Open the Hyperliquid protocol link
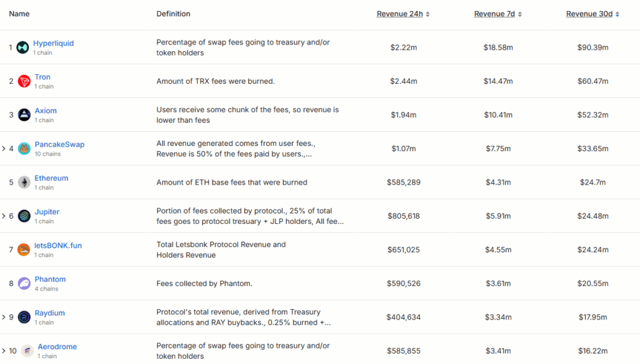Image resolution: width=640 pixels, height=364 pixels. pyautogui.click(x=54, y=43)
